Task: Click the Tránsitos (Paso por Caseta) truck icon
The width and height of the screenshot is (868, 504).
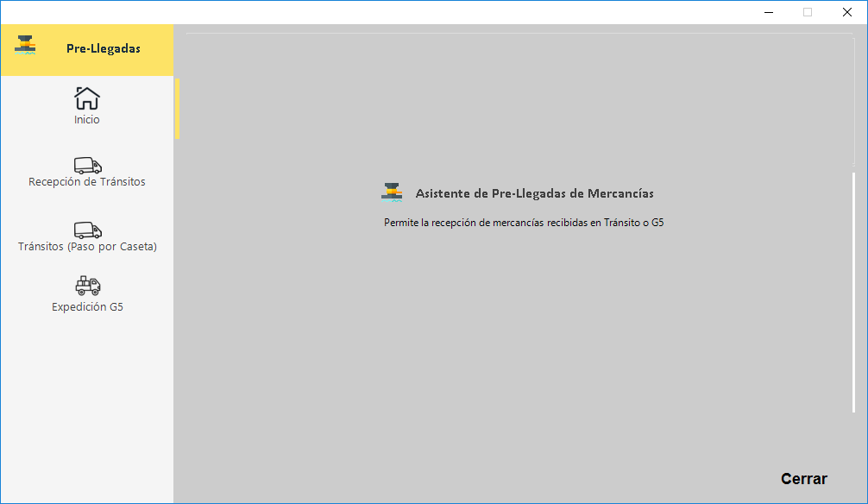Action: tap(87, 230)
